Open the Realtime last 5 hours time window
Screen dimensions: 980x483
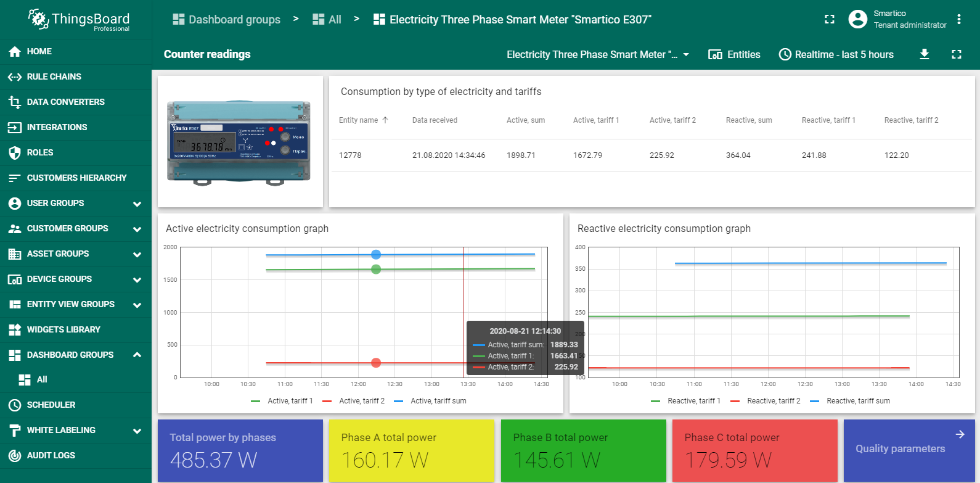(x=836, y=54)
